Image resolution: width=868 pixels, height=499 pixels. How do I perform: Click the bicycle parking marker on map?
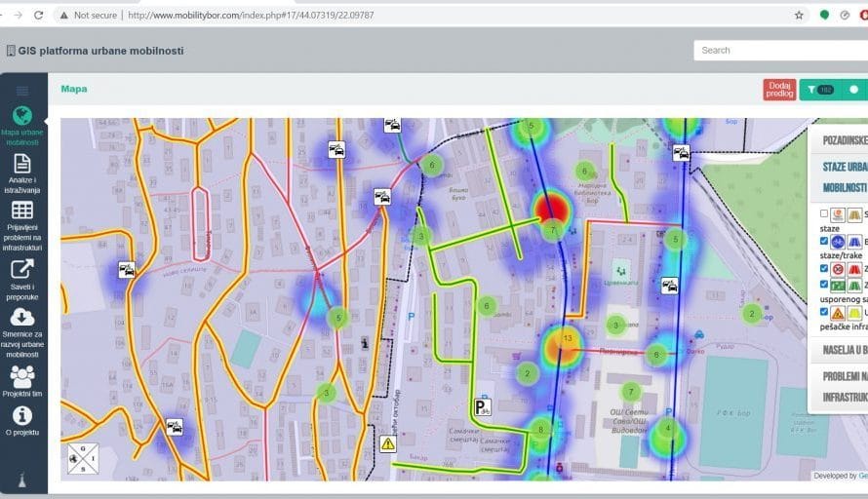[x=482, y=407]
